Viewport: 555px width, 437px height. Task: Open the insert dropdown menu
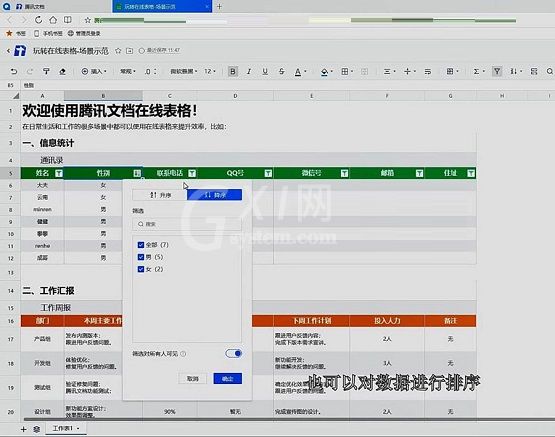click(x=94, y=71)
